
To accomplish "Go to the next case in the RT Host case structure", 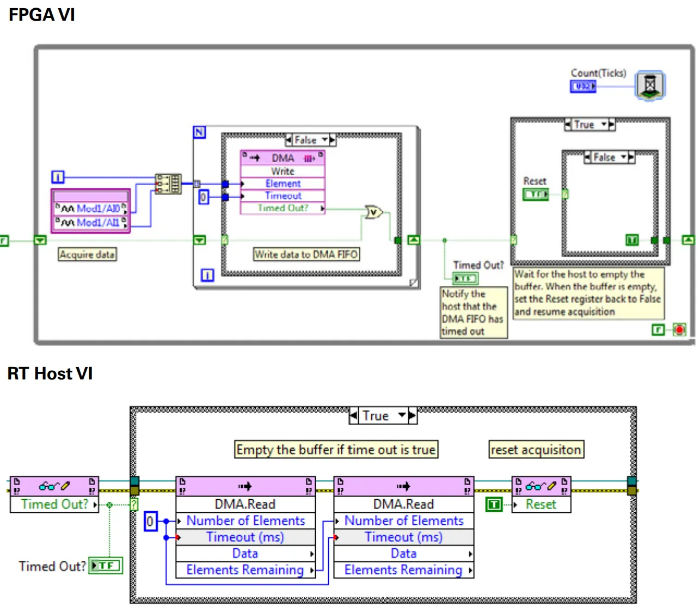I will pos(412,416).
